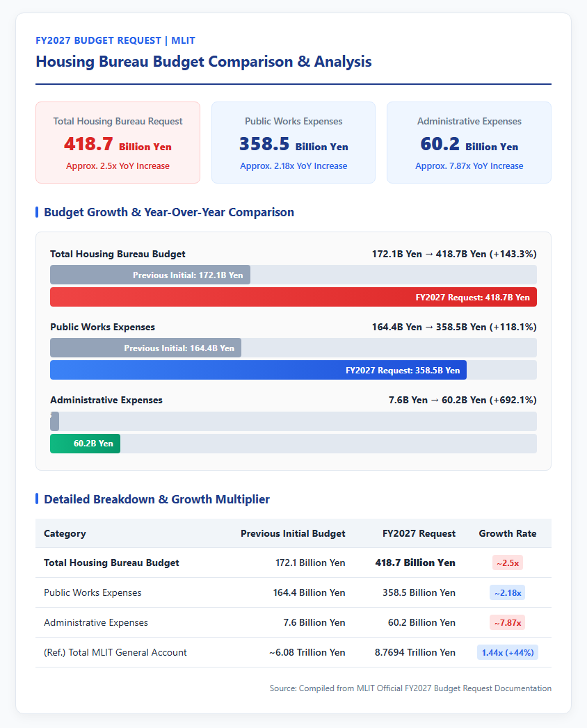
Task: Select the "60.2" figure in the summary card
Action: click(x=440, y=144)
